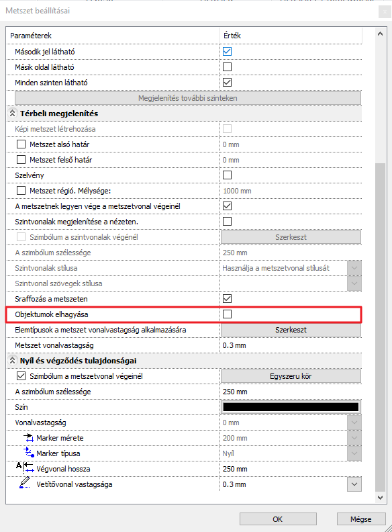Click the Megjelenítés további szinteken button

click(x=188, y=98)
